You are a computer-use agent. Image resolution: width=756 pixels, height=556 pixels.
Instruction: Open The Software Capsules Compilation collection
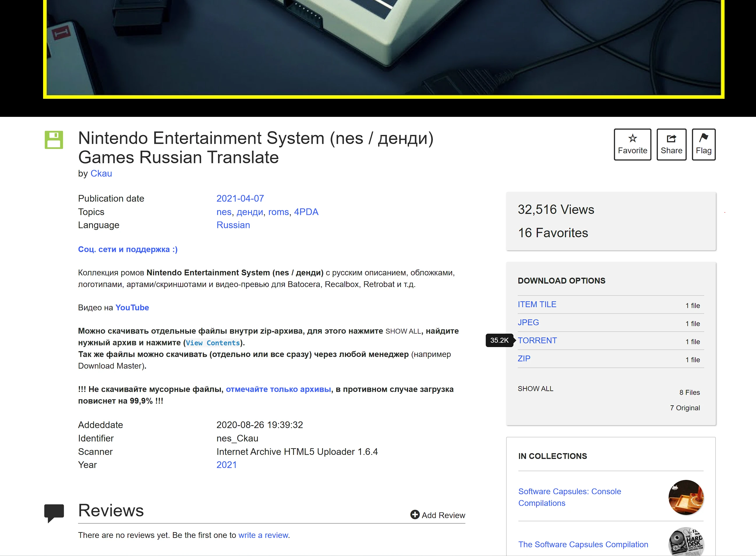point(583,545)
